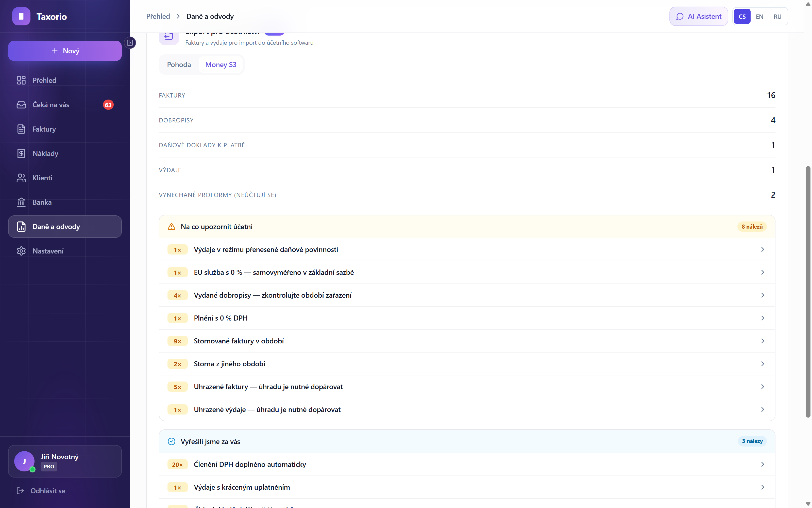Click the check circle icon by Vyřešili jsme

click(x=172, y=441)
